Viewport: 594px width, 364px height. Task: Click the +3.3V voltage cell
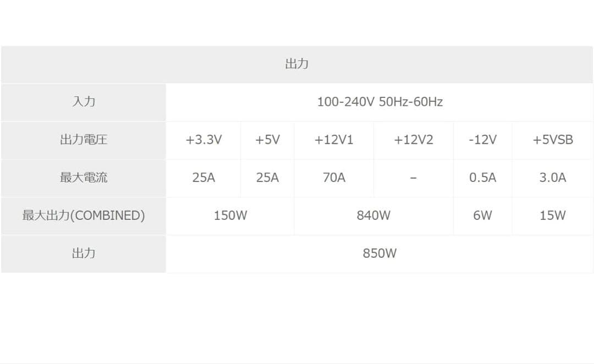[204, 140]
